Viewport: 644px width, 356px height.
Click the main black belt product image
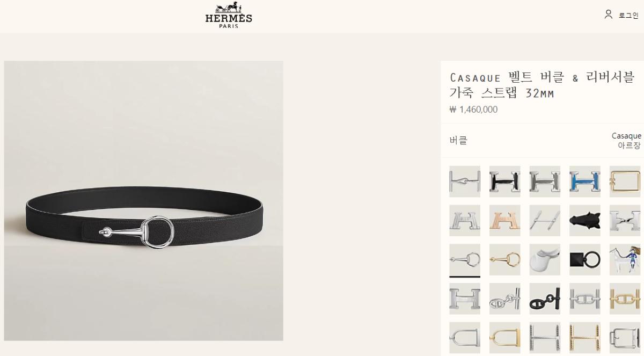(144, 201)
